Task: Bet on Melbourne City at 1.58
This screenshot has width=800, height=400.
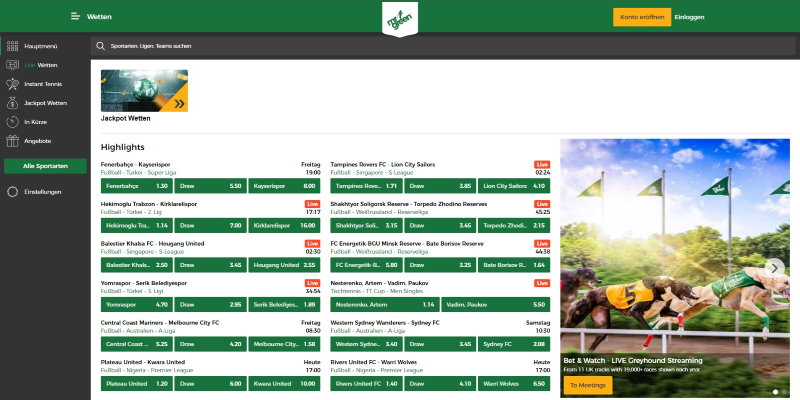Action: 284,344
